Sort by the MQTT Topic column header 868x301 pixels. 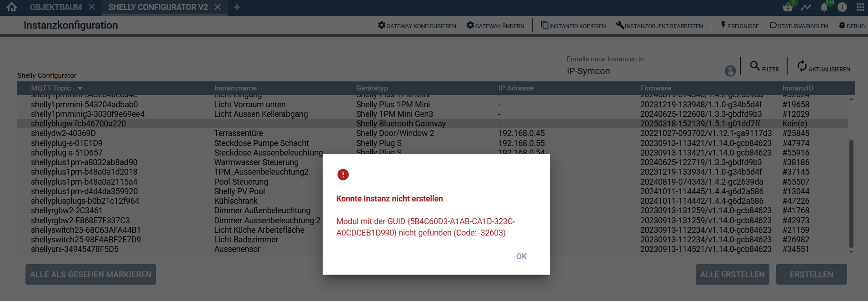click(x=51, y=88)
